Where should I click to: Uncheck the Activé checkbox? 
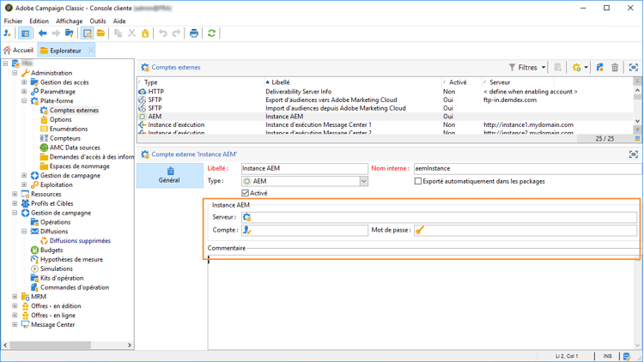[x=246, y=193]
